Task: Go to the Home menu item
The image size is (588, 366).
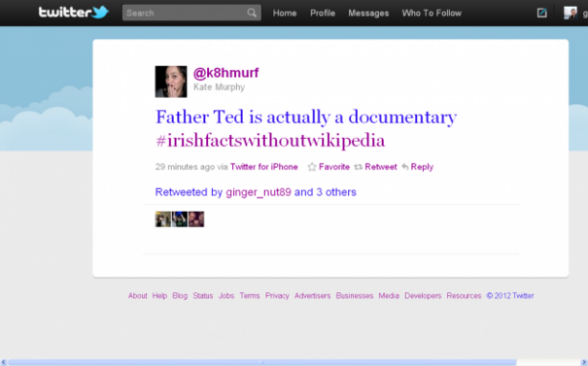Action: [x=285, y=14]
